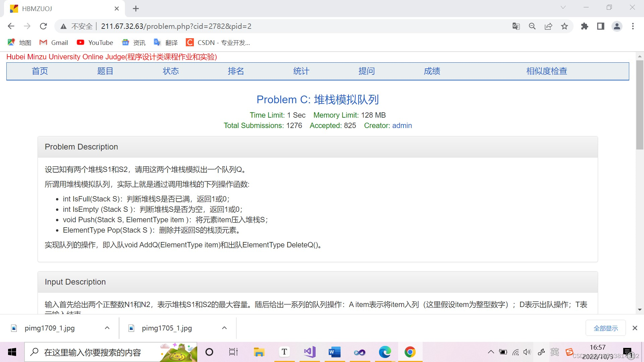The width and height of the screenshot is (644, 362).
Task: Open the extensions puzzle icon
Action: tap(585, 26)
